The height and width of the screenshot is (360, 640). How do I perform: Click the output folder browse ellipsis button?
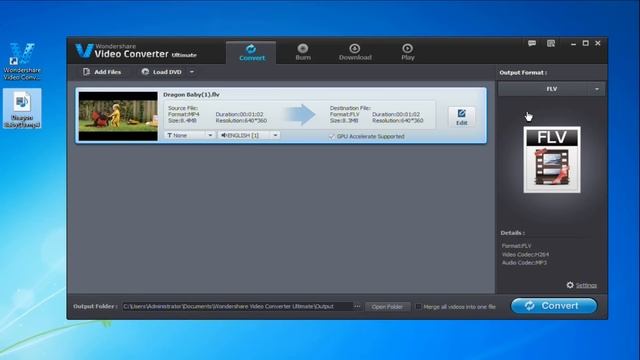[357, 306]
